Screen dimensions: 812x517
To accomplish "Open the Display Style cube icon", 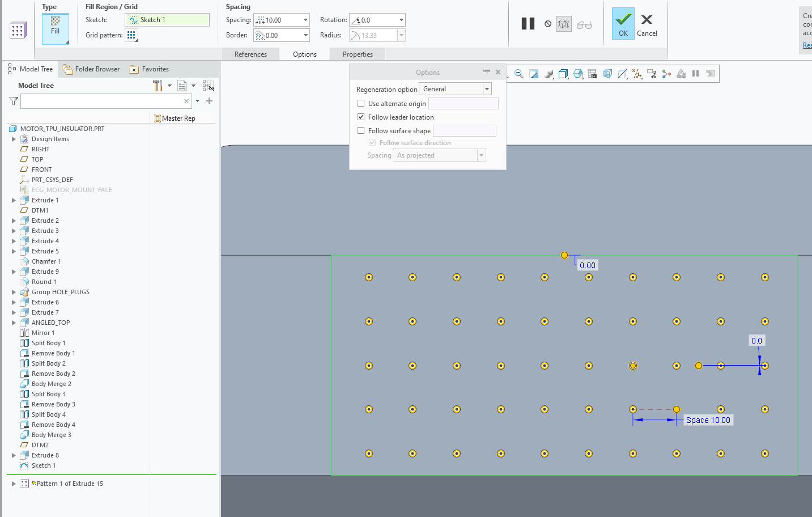I will click(x=563, y=73).
